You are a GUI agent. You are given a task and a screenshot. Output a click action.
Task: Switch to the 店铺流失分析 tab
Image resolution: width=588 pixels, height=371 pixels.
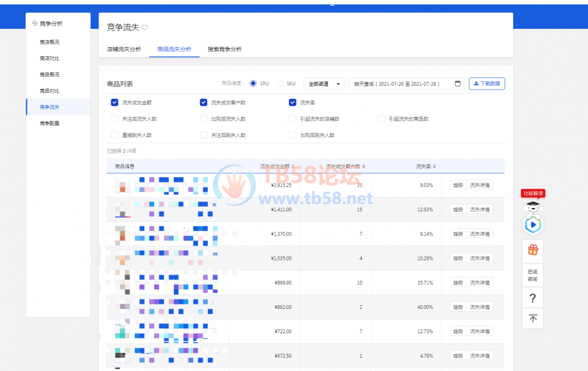pos(123,49)
